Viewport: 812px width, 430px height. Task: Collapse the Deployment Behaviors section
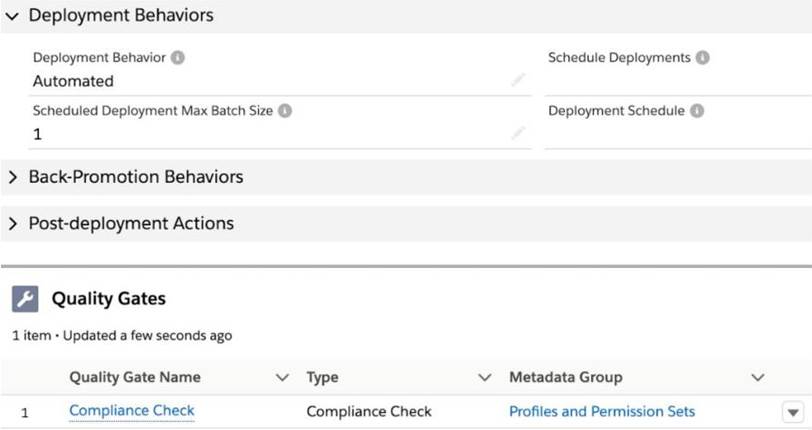(x=13, y=16)
